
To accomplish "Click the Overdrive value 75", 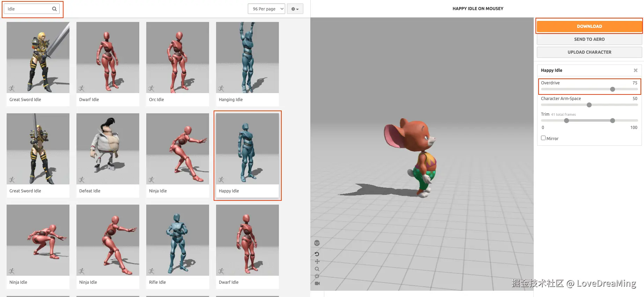I will coord(635,83).
